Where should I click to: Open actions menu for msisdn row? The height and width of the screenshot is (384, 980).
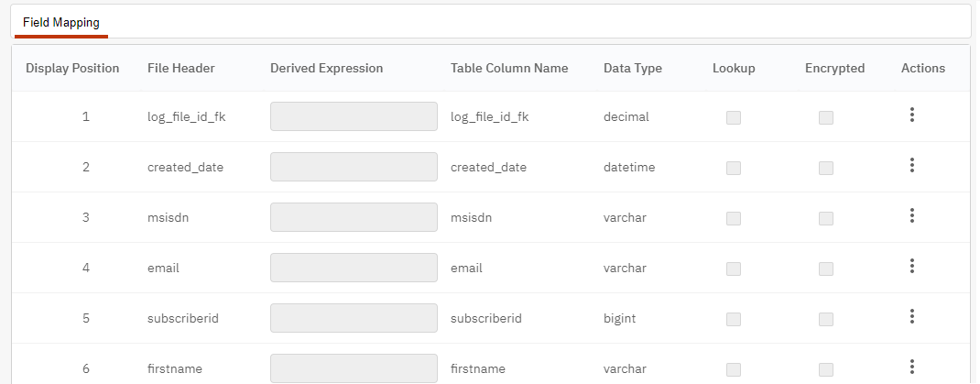tap(912, 215)
